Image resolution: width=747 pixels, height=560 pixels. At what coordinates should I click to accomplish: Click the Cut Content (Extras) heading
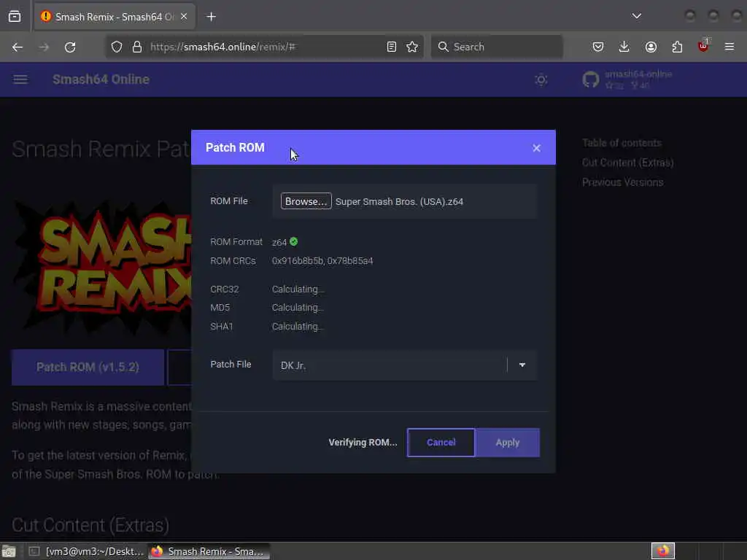pyautogui.click(x=90, y=525)
